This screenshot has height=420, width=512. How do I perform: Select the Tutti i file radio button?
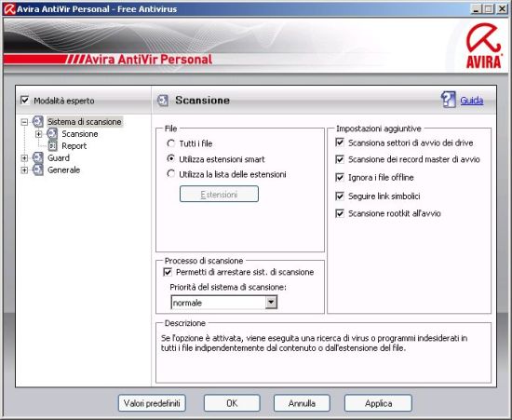click(x=170, y=143)
